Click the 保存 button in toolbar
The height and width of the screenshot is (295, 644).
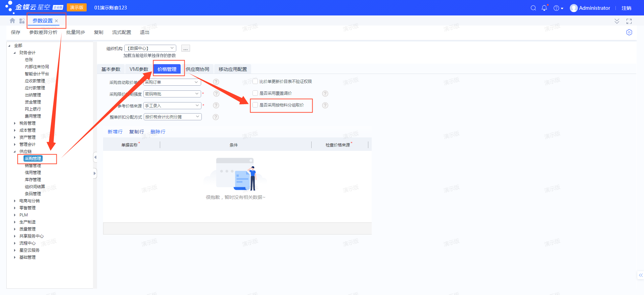click(15, 32)
